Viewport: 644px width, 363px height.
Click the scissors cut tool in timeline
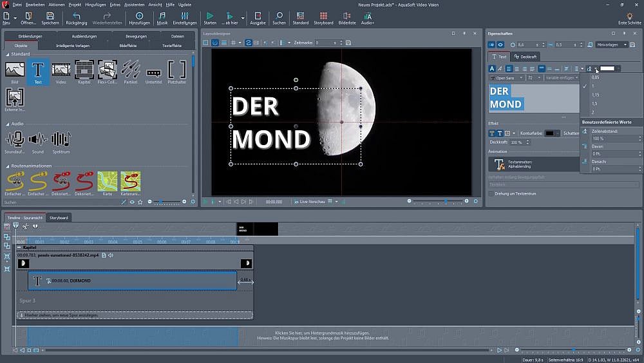click(25, 226)
